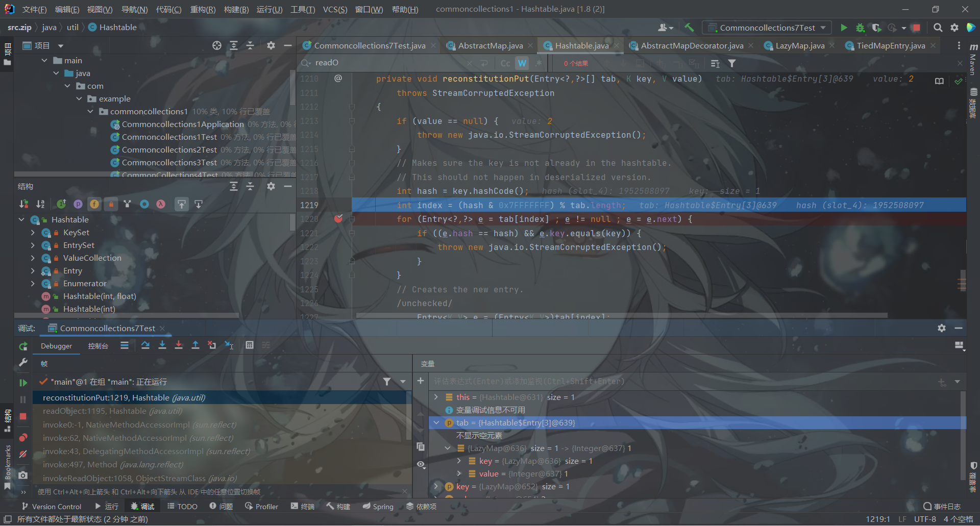Open the 事件日志 event log
The width and height of the screenshot is (980, 526).
point(942,507)
